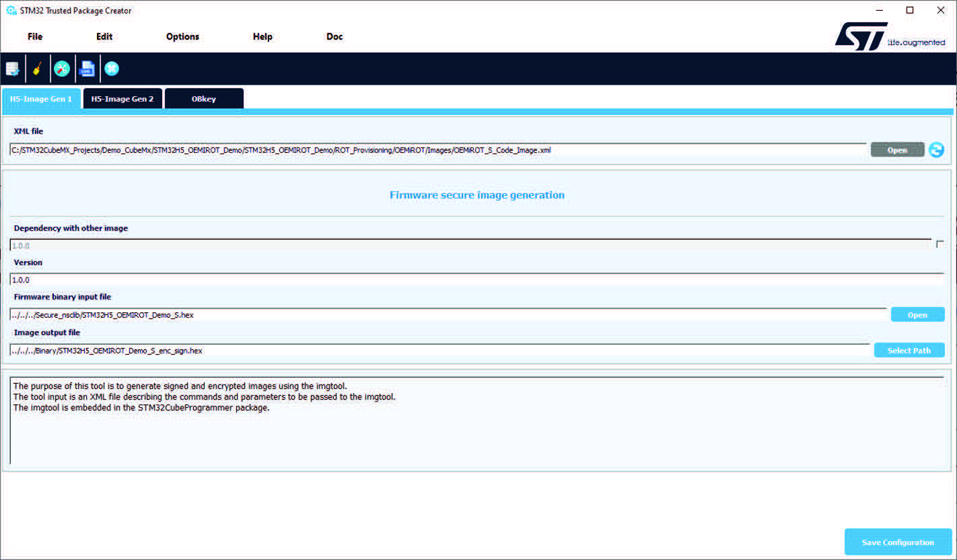Minimize the Trusted Package Creator window
This screenshot has width=957, height=560.
point(880,10)
